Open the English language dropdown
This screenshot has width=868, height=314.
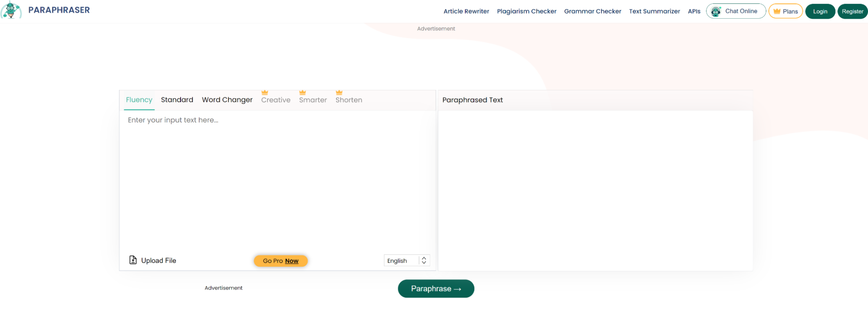click(407, 261)
